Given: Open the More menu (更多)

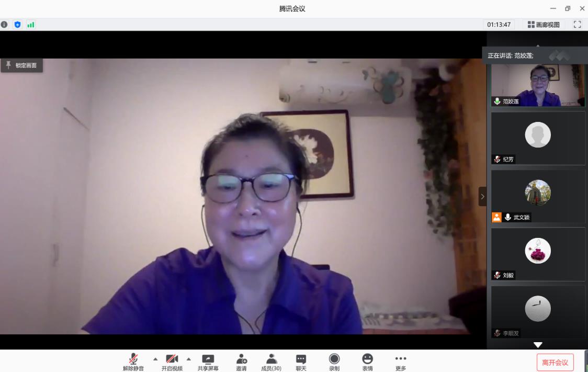Looking at the screenshot, I should click(401, 359).
